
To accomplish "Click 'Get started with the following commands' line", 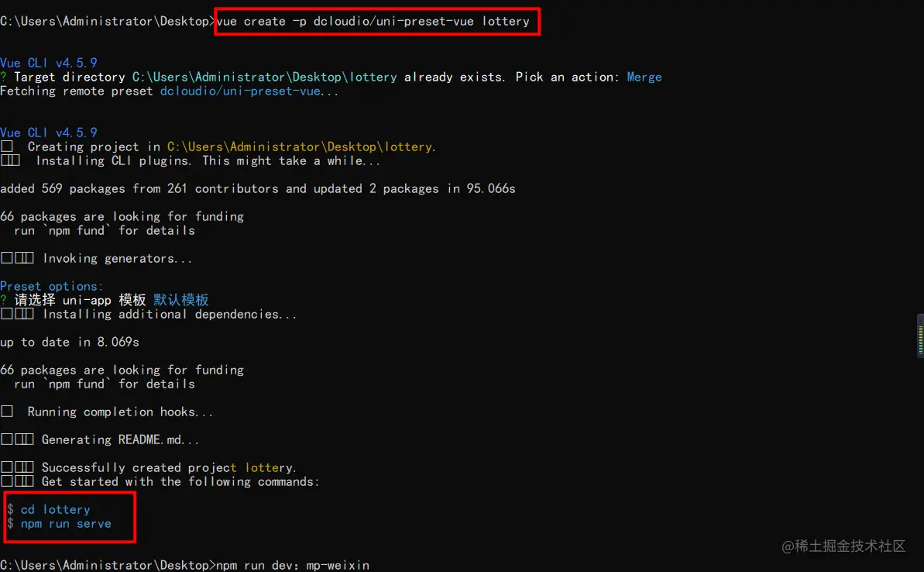I will tap(160, 482).
